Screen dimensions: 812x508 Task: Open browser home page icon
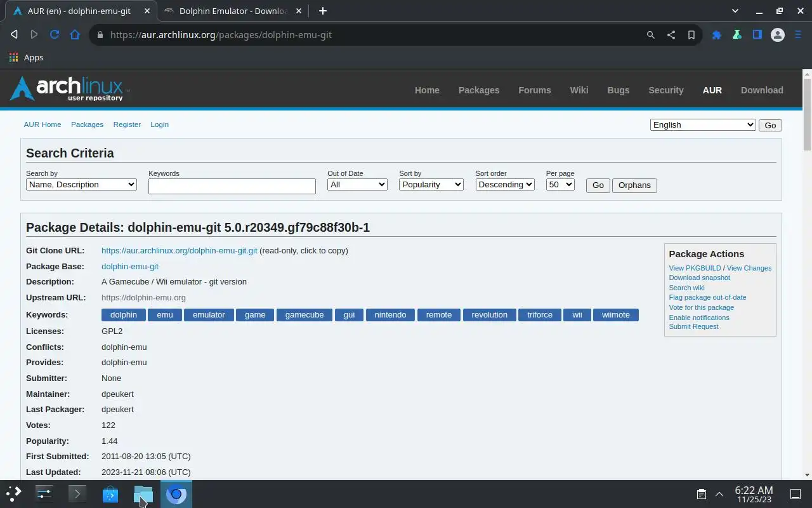(x=75, y=35)
